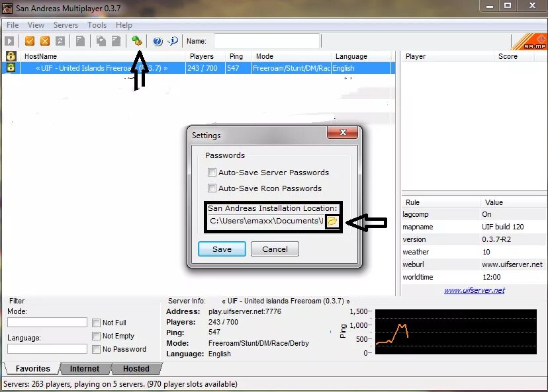Click the worldtime 12:00 value
The image size is (548, 392).
point(491,277)
